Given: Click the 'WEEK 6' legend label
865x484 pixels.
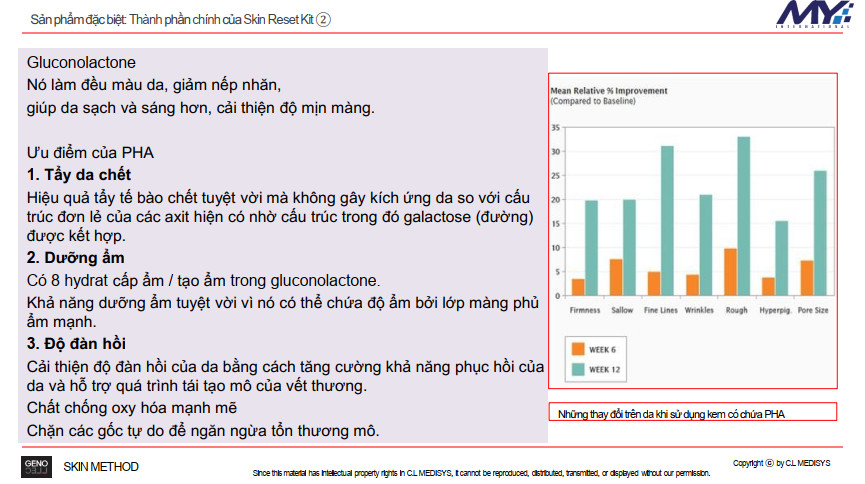Looking at the screenshot, I should coord(602,349).
